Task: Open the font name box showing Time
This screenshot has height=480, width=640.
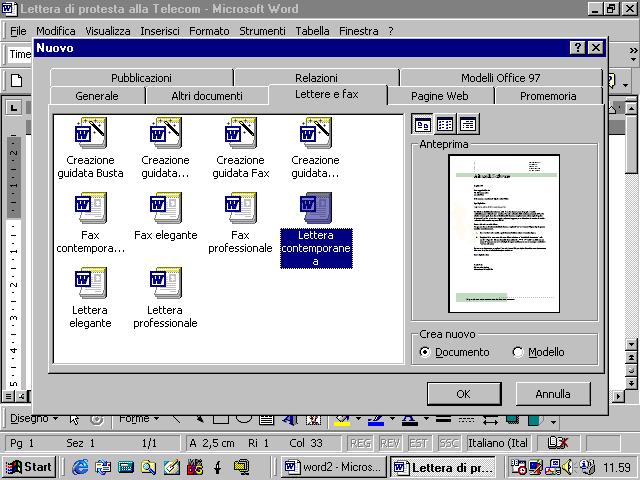Action: (20, 54)
